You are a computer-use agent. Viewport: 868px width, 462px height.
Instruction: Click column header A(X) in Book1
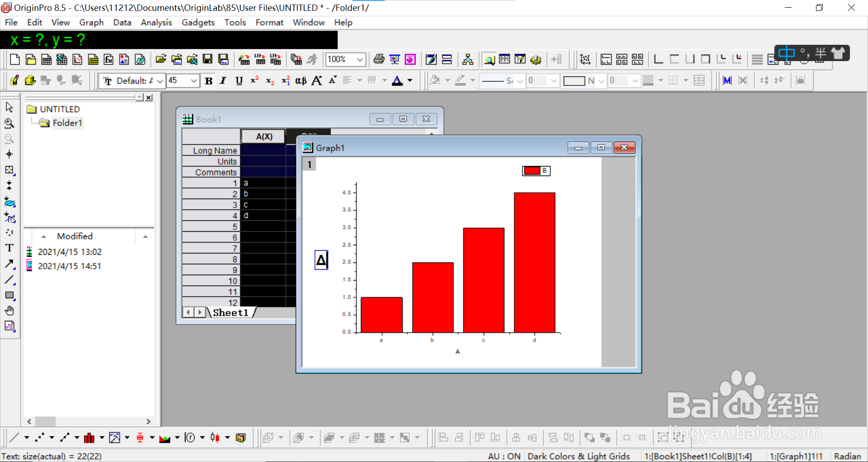pos(264,136)
